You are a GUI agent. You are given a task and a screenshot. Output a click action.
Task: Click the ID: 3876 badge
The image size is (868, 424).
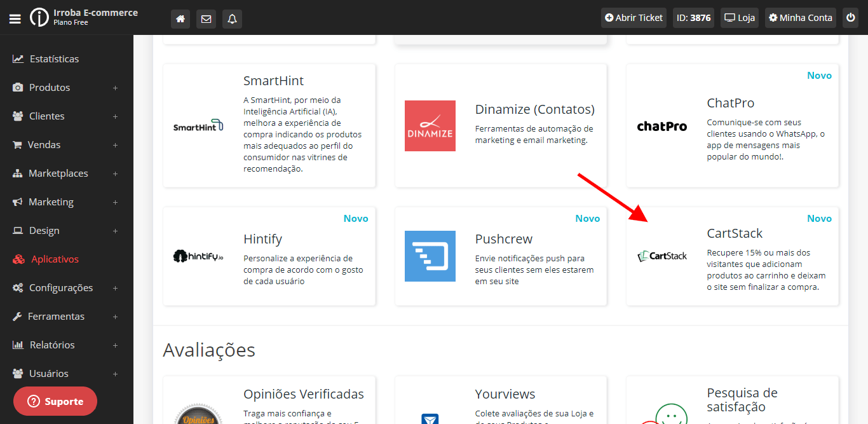pos(694,18)
